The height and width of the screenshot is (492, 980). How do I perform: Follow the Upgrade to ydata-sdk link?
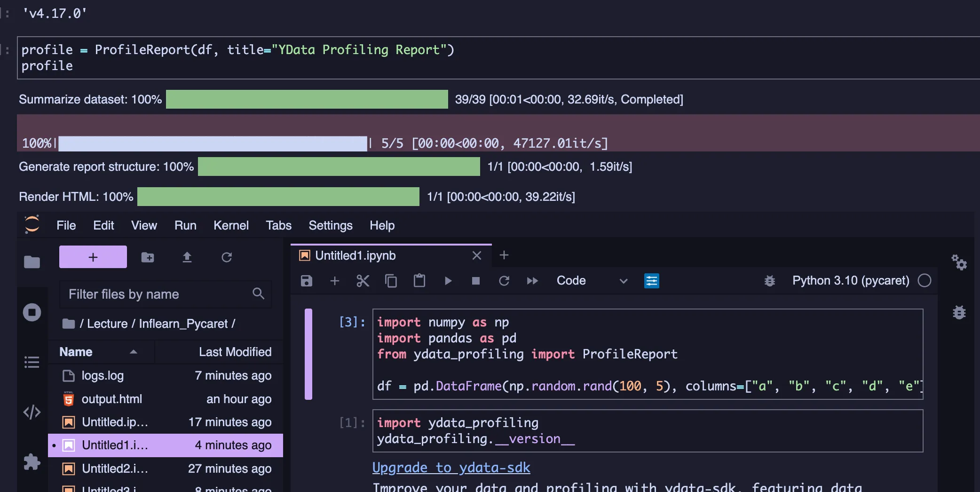451,468
